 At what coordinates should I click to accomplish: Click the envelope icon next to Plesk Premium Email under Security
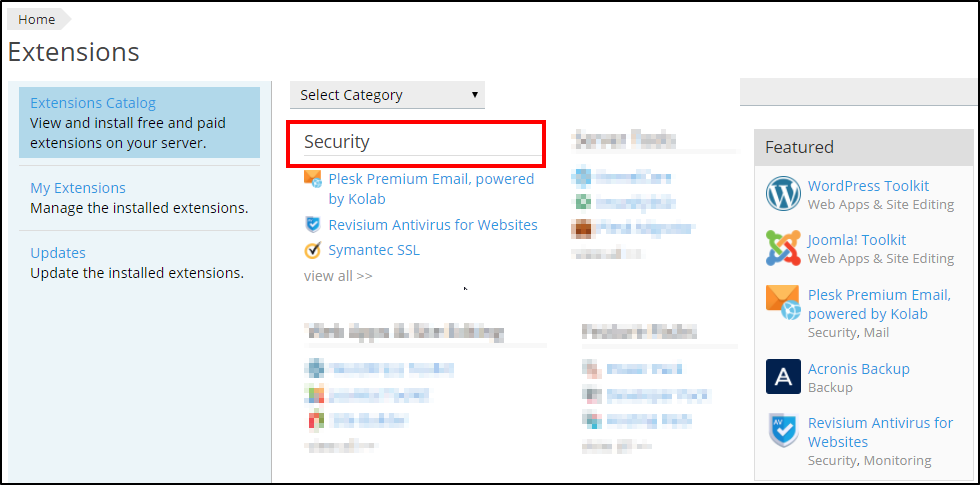point(312,179)
